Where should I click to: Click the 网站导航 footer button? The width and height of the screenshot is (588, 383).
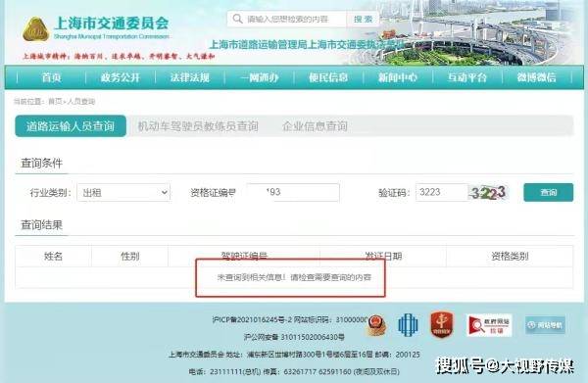tap(545, 325)
